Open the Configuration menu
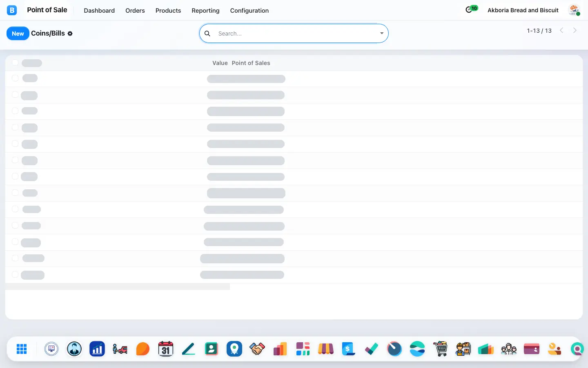 click(x=249, y=11)
